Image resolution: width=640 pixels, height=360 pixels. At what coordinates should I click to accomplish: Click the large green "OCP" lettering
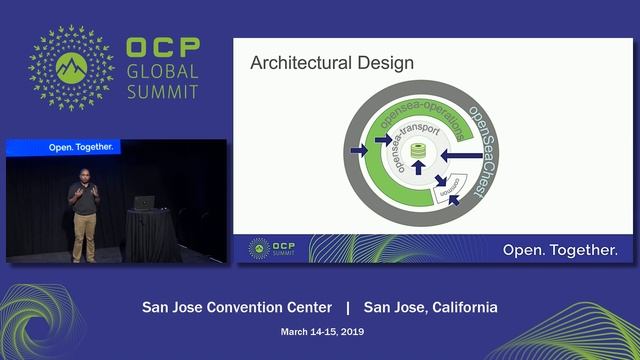point(163,47)
